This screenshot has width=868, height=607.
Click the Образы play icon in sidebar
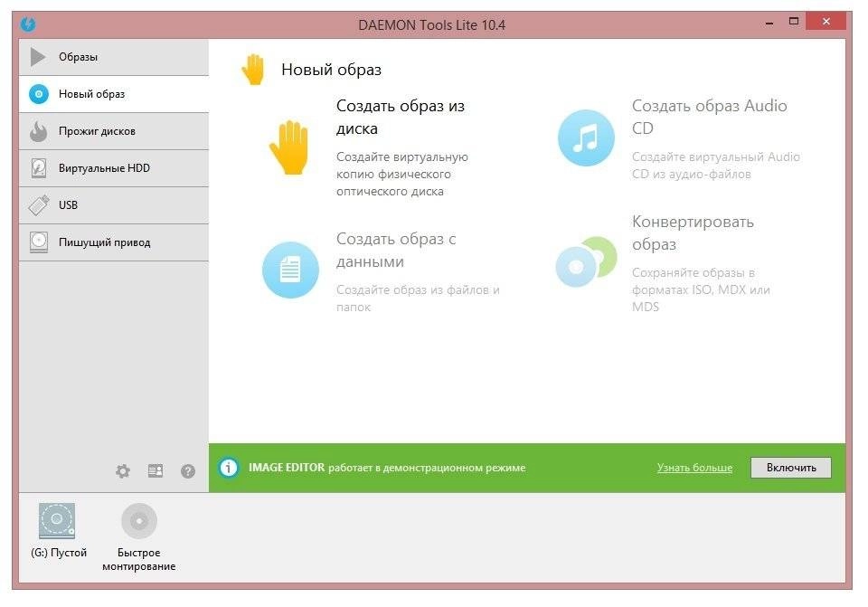38,56
